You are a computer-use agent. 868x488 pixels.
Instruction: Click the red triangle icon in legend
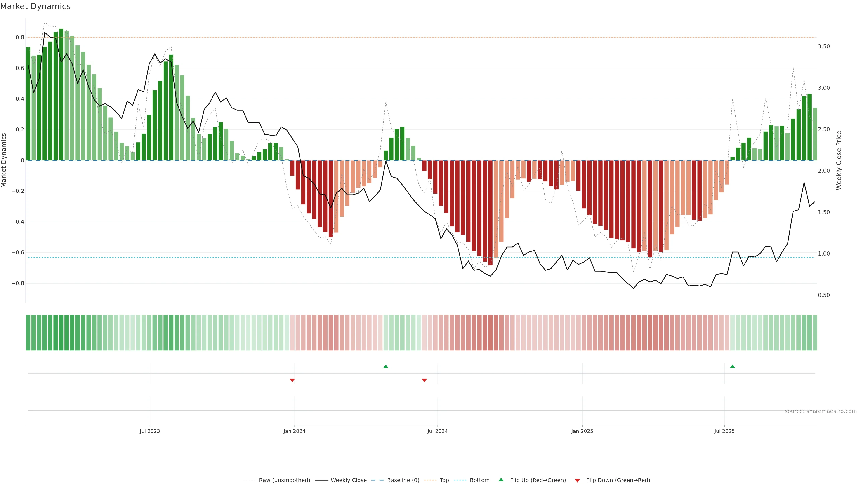[577, 480]
